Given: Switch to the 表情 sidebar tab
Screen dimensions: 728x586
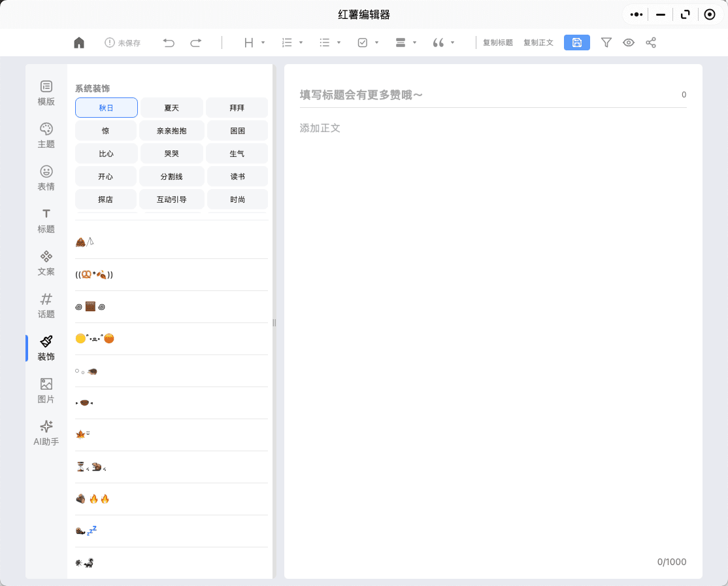Looking at the screenshot, I should pyautogui.click(x=46, y=178).
